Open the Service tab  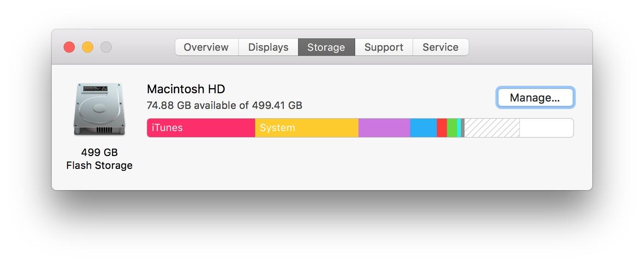pyautogui.click(x=440, y=47)
